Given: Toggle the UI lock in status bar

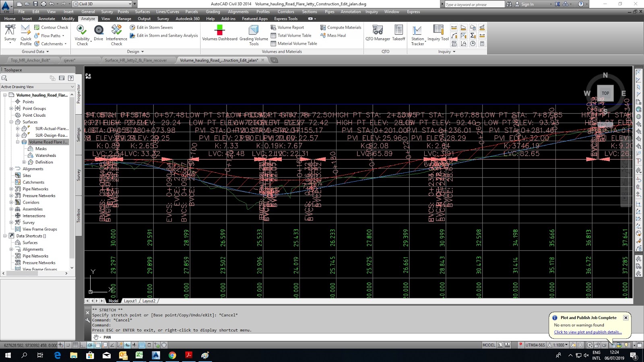Looking at the screenshot, I should 597,345.
